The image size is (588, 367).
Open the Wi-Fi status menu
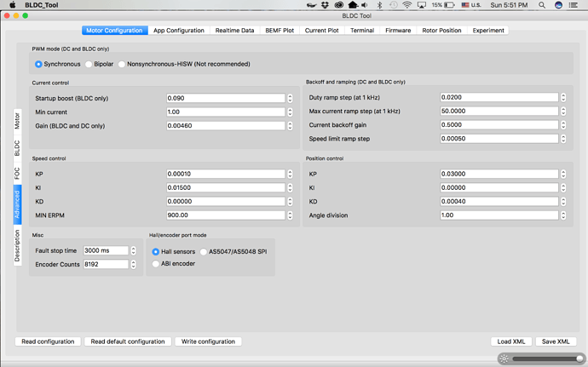tap(408, 5)
